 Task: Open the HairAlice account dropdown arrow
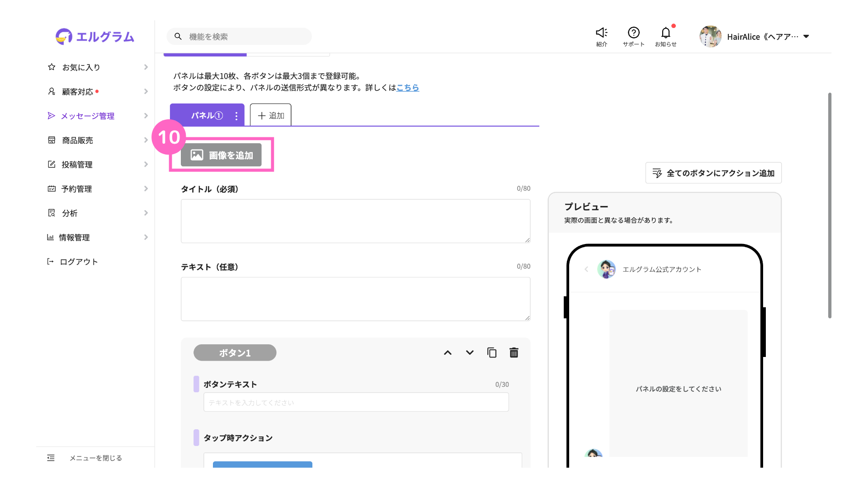[x=806, y=37]
